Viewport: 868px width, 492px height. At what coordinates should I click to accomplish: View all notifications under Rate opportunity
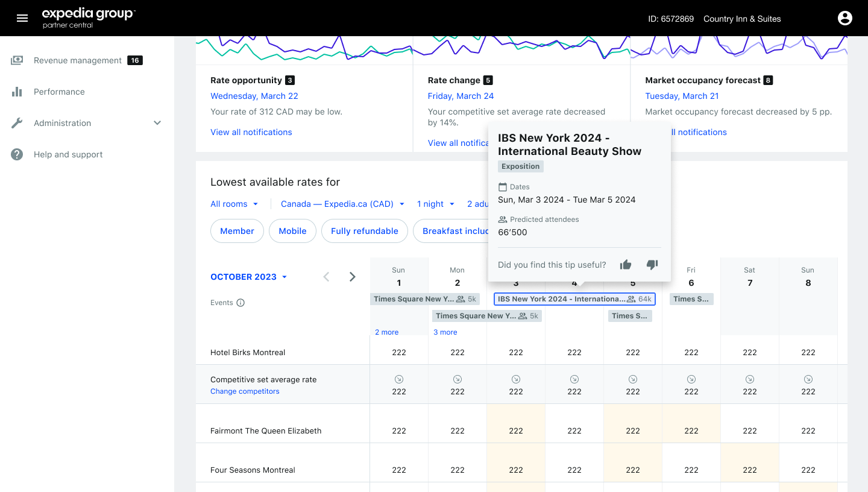tap(251, 132)
